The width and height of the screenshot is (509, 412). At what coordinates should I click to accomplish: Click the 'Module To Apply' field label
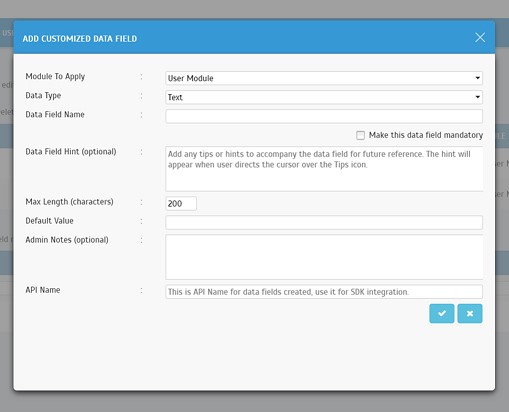coord(55,77)
